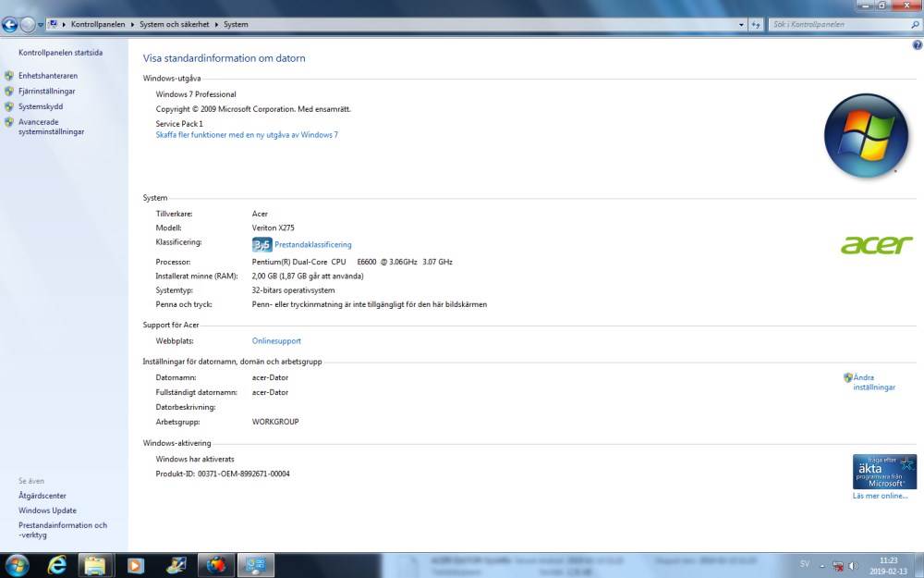Image resolution: width=924 pixels, height=578 pixels.
Task: Refresh the page with the address bar button
Action: tap(756, 25)
